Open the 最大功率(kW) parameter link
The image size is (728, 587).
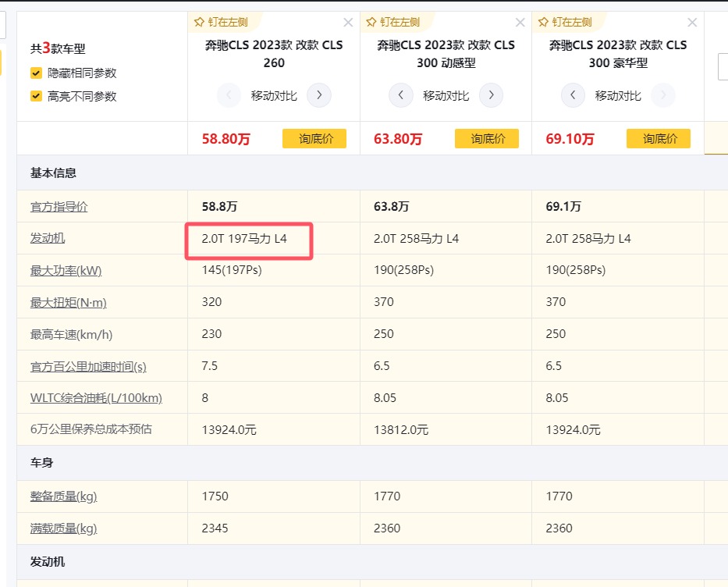click(x=66, y=271)
